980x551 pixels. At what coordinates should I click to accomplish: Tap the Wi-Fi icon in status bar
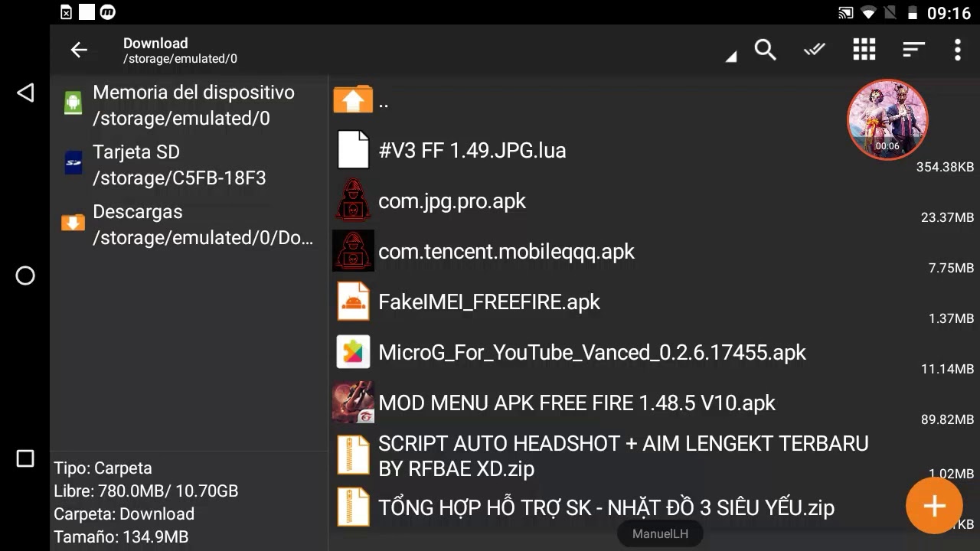[868, 13]
